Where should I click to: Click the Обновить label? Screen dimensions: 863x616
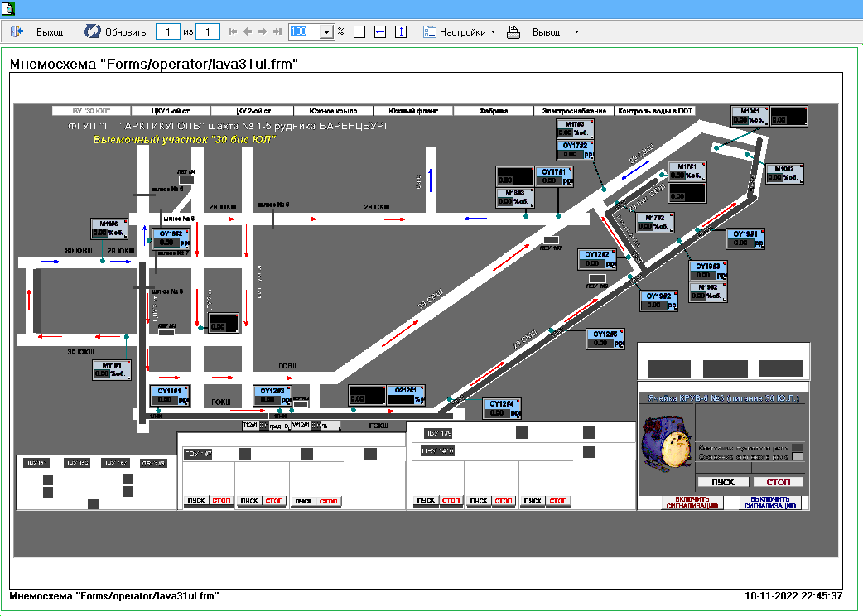click(x=126, y=32)
